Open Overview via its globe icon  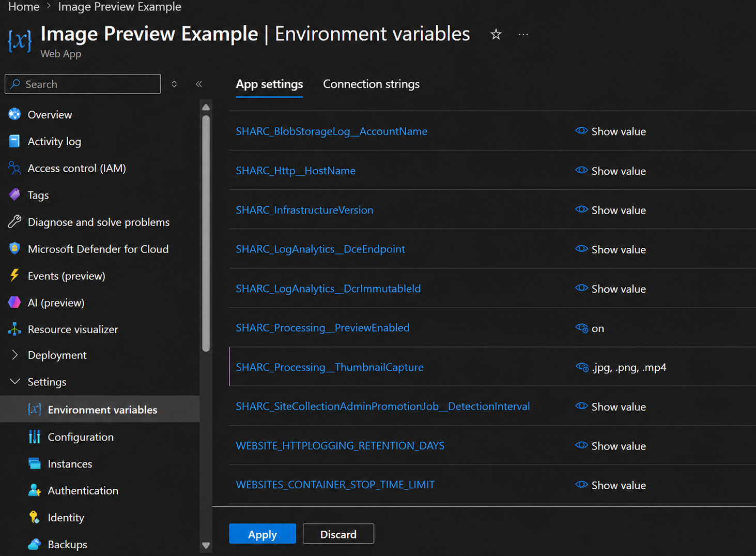click(14, 114)
